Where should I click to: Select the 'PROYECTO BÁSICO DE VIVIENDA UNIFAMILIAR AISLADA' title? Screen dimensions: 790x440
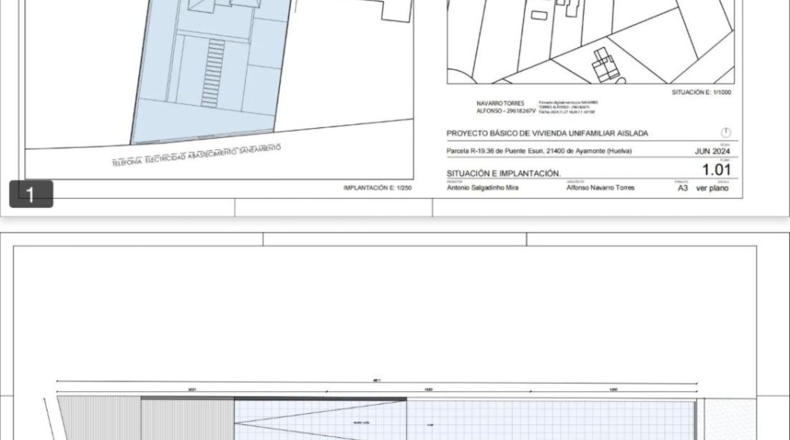[x=547, y=134]
